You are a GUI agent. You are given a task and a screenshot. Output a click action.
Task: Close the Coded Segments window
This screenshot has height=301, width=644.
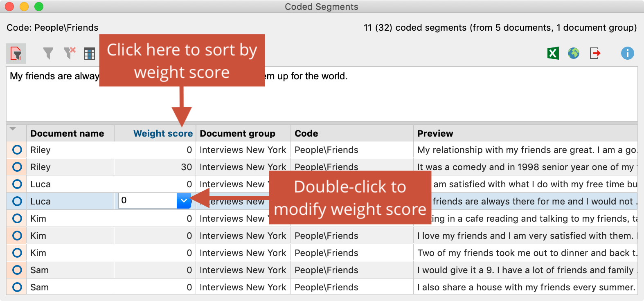(x=9, y=7)
